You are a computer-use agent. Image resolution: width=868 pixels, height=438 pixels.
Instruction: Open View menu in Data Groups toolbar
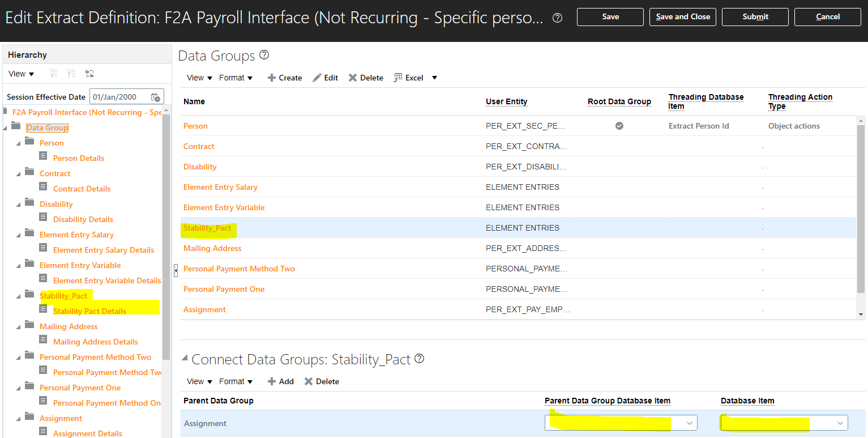tap(200, 78)
